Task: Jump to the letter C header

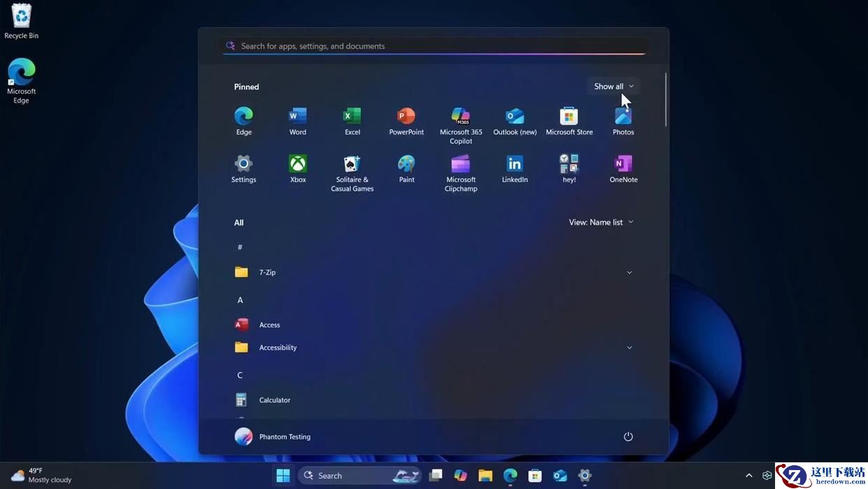Action: (240, 376)
